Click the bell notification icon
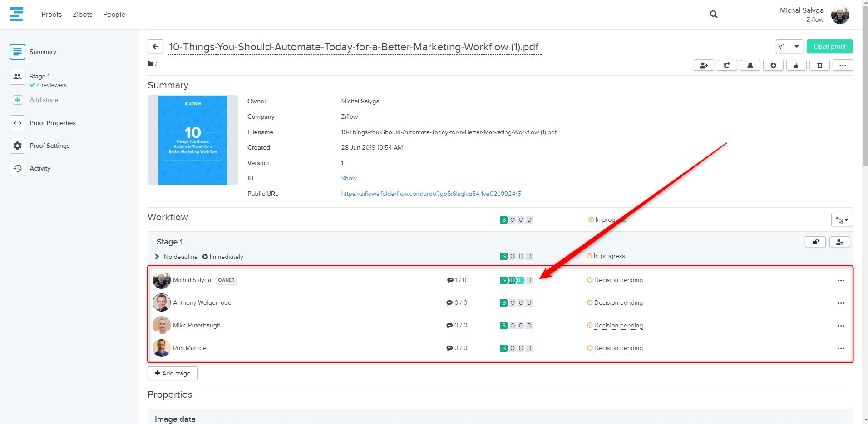Viewport: 868px width, 424px height. [750, 65]
